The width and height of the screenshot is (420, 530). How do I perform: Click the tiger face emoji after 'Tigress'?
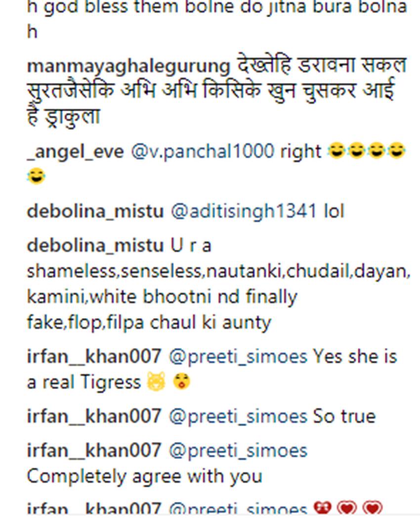pyautogui.click(x=156, y=382)
